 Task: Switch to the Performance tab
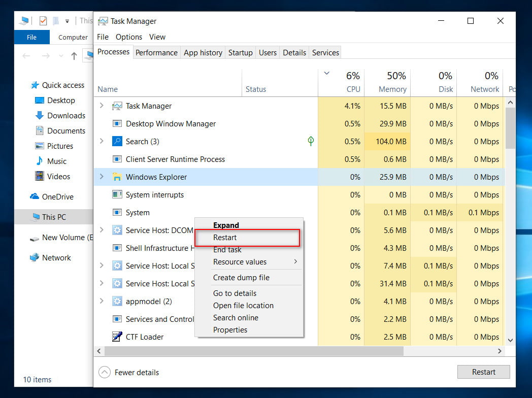pos(156,53)
